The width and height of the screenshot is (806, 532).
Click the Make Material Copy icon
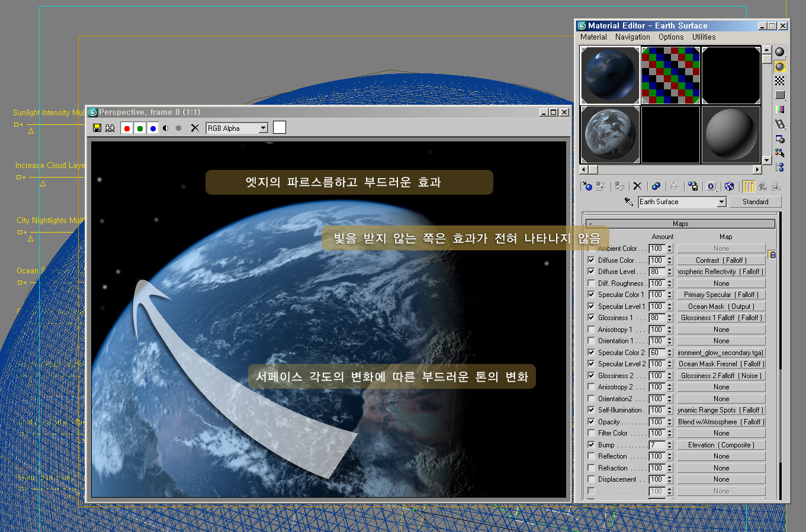tap(656, 186)
